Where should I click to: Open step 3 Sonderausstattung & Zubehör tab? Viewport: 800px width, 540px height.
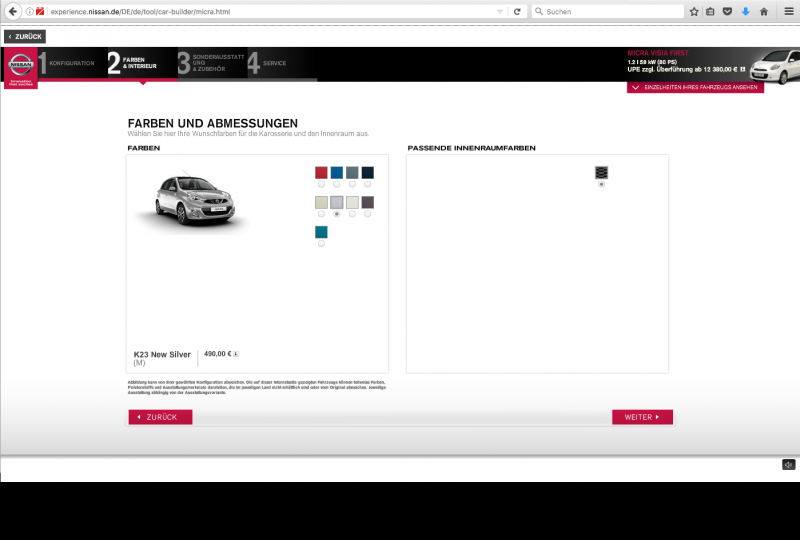coord(212,63)
